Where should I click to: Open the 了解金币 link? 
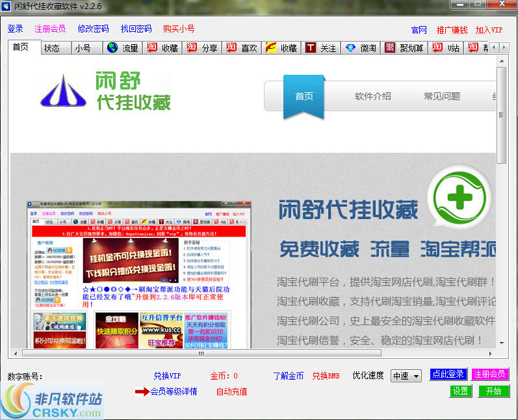(x=288, y=376)
